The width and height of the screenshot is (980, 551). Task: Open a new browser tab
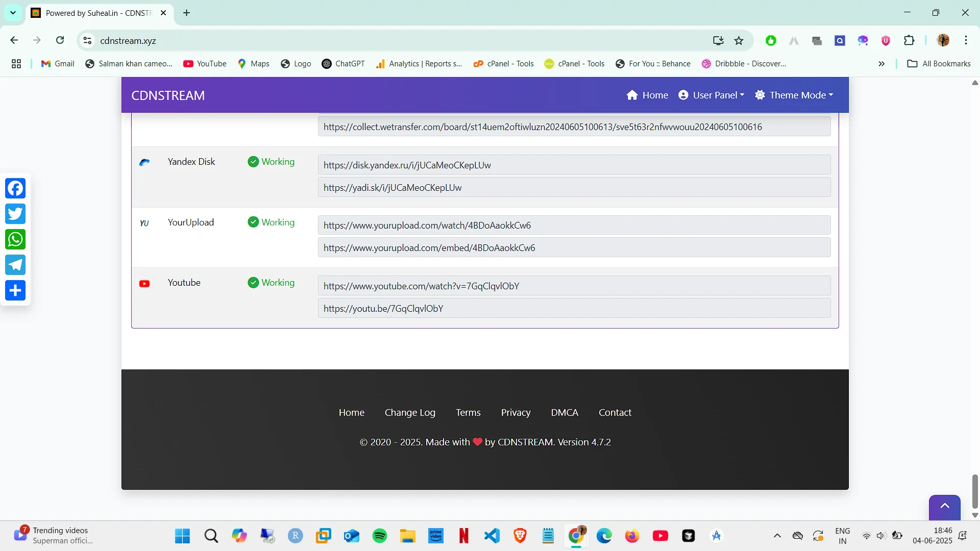[x=187, y=13]
